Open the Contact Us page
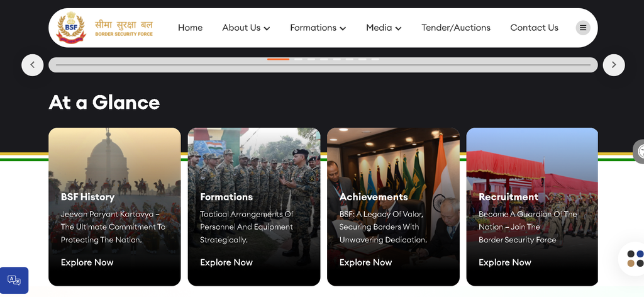The height and width of the screenshot is (297, 644). tap(534, 28)
